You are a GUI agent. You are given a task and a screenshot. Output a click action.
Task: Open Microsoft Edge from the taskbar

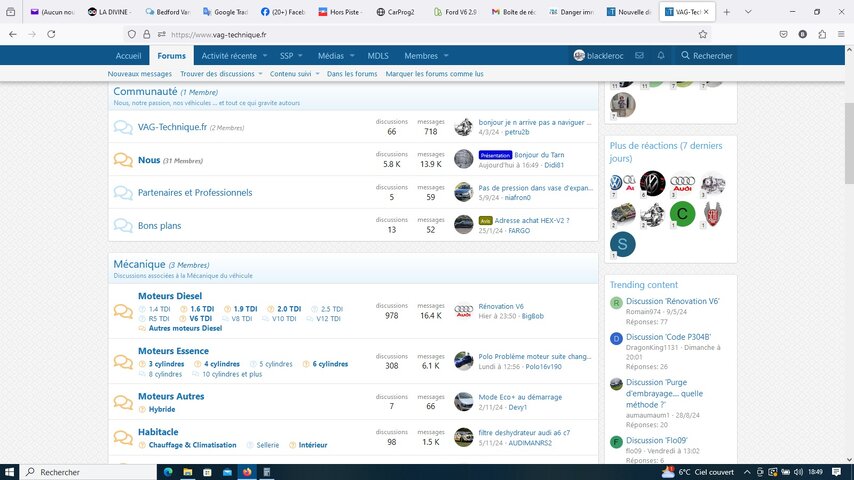[x=168, y=472]
